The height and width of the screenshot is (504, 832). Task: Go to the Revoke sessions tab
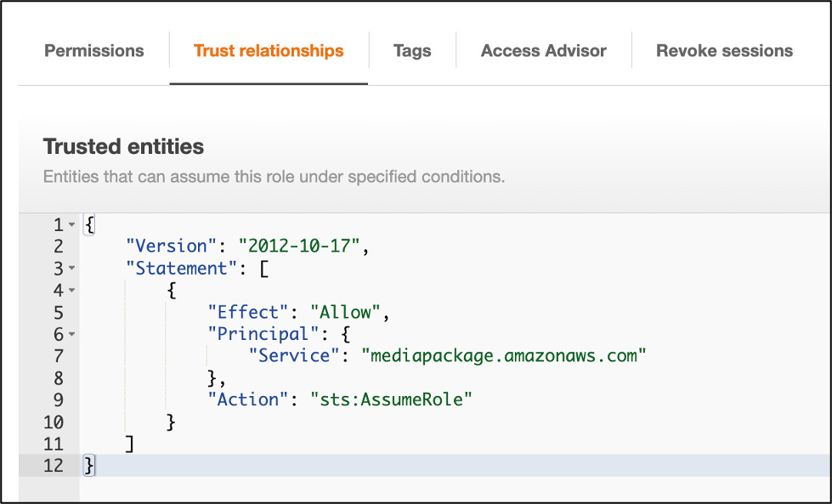click(724, 51)
